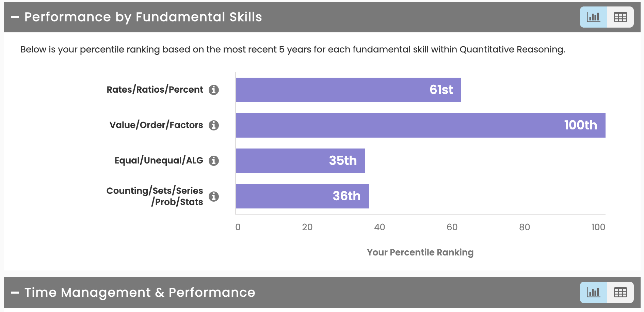Click the Value/Order/Factors skill label
Image resolution: width=644 pixels, height=312 pixels.
(156, 125)
